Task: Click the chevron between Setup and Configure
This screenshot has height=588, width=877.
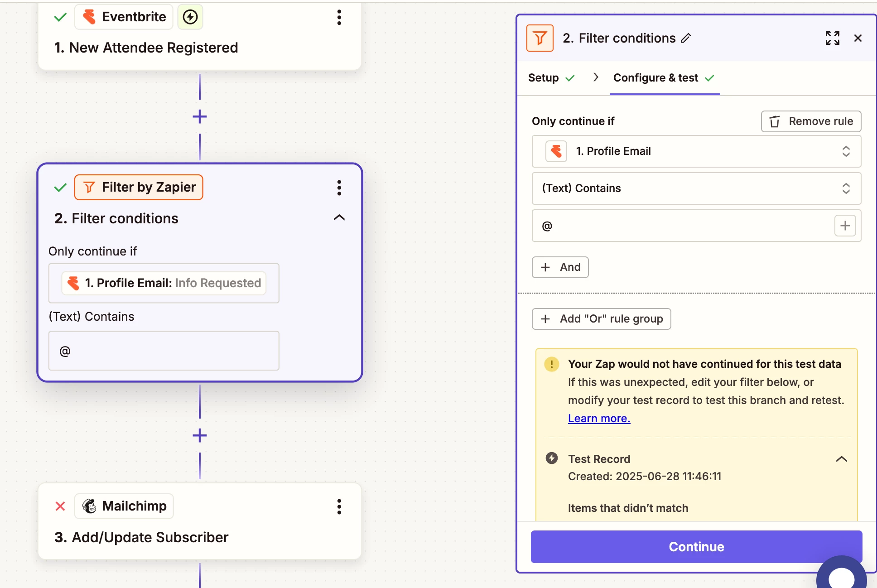Action: [x=596, y=77]
